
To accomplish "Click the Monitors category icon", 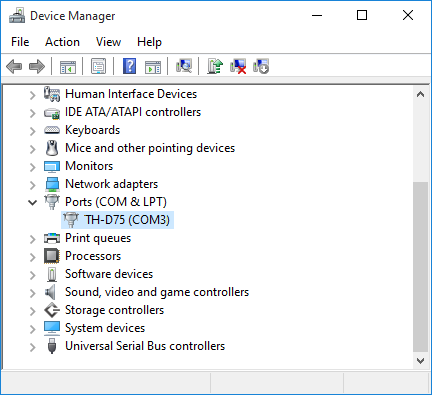I will [52, 166].
